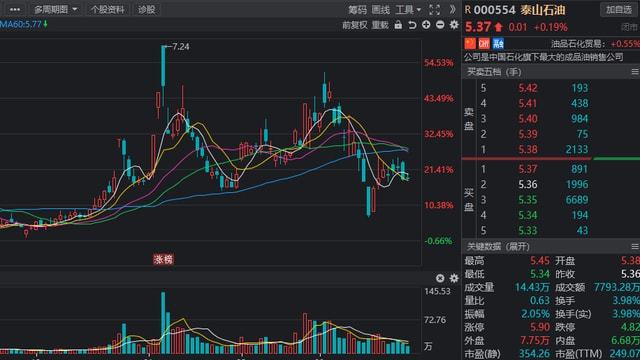Select sell level 5 price 5.42

528,88
